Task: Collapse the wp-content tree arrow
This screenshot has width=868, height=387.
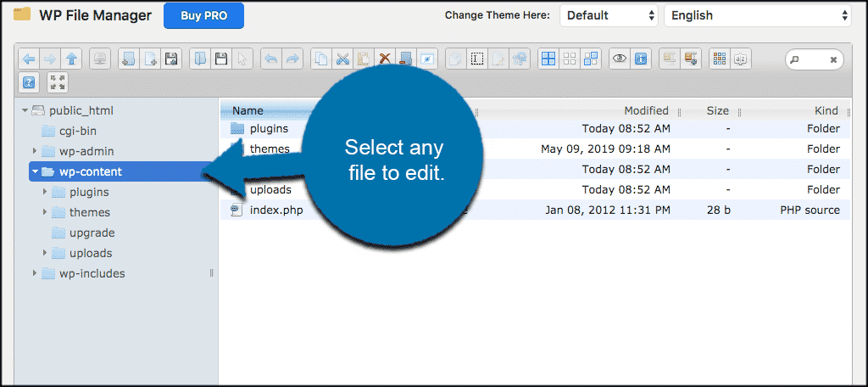Action: pos(36,172)
